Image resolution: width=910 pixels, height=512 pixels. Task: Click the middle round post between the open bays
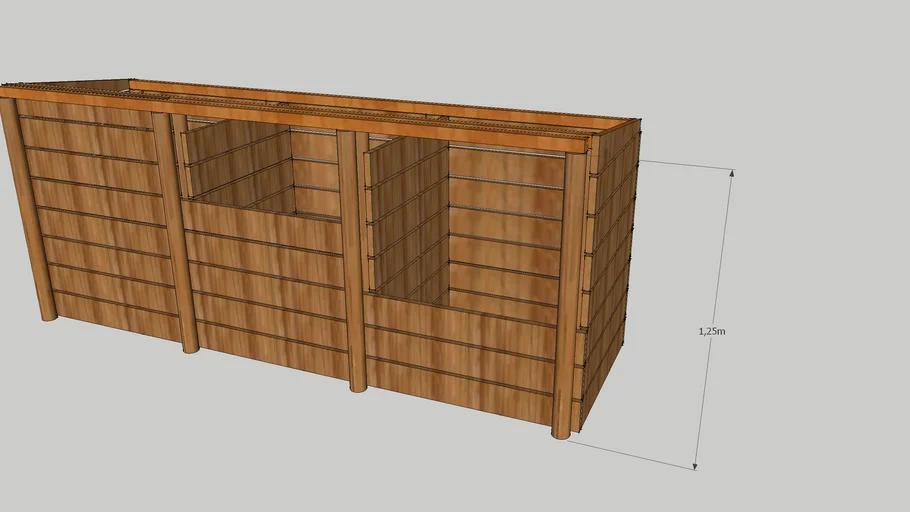(352, 262)
